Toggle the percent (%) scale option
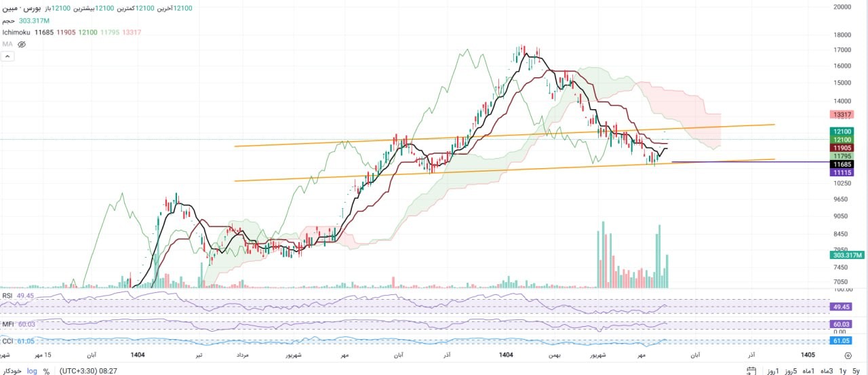Screen dimensions: 868x375 pyautogui.click(x=46, y=371)
